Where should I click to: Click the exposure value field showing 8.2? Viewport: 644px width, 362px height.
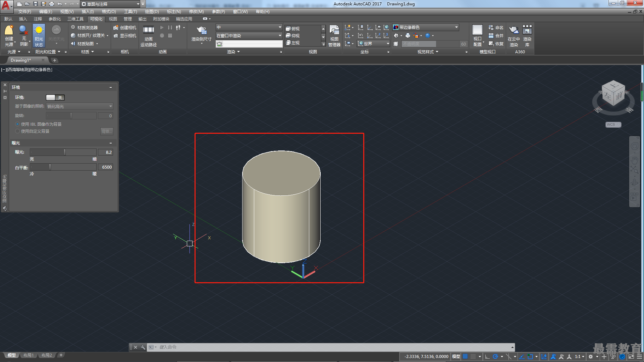tap(106, 152)
